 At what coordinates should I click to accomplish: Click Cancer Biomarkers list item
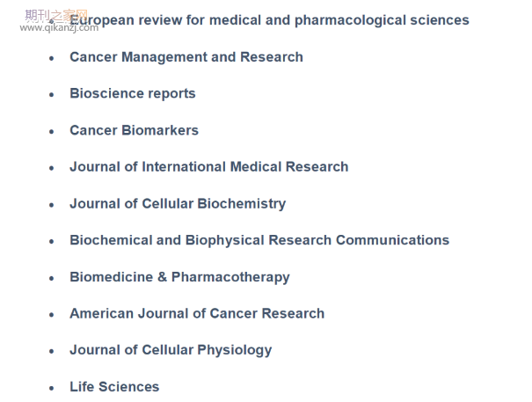coord(134,130)
